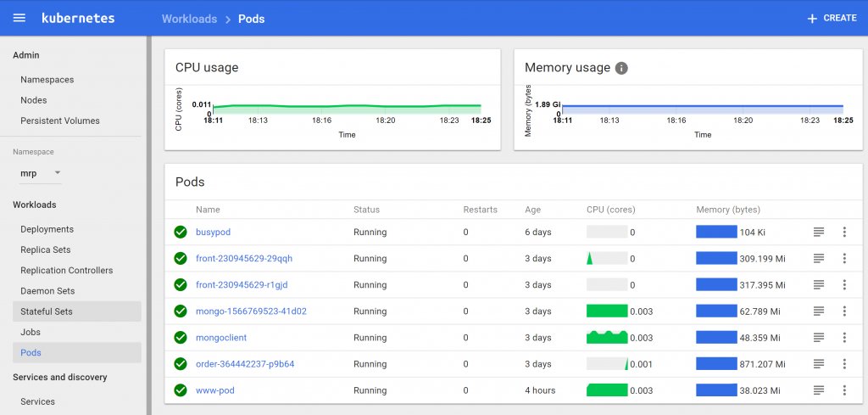Viewport: 868px width, 415px height.
Task: Open logs icon for mongoclient
Action: click(x=819, y=338)
